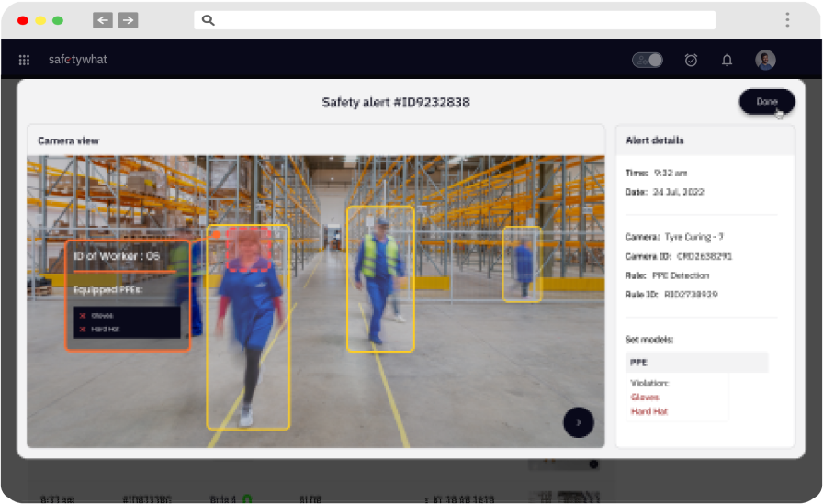Open the browser three-dot menu
This screenshot has height=504, width=823.
(x=787, y=20)
